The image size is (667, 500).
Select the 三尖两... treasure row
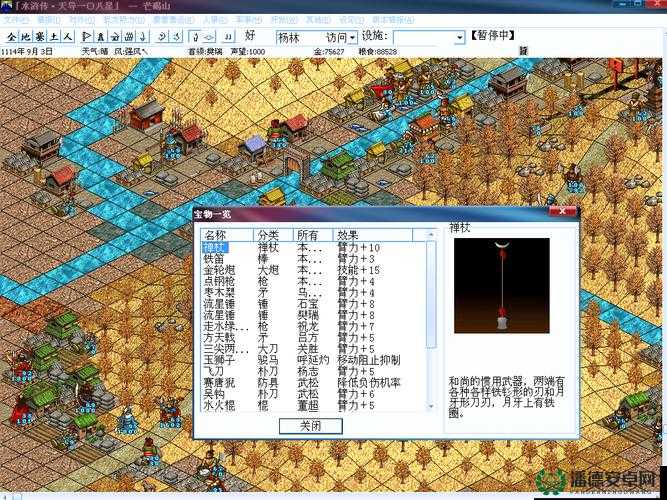click(x=313, y=349)
